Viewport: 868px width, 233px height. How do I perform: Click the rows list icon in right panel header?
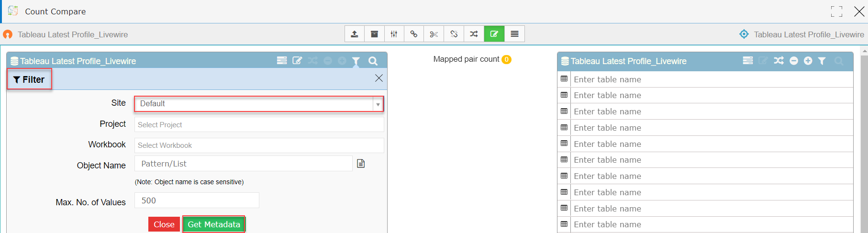748,60
